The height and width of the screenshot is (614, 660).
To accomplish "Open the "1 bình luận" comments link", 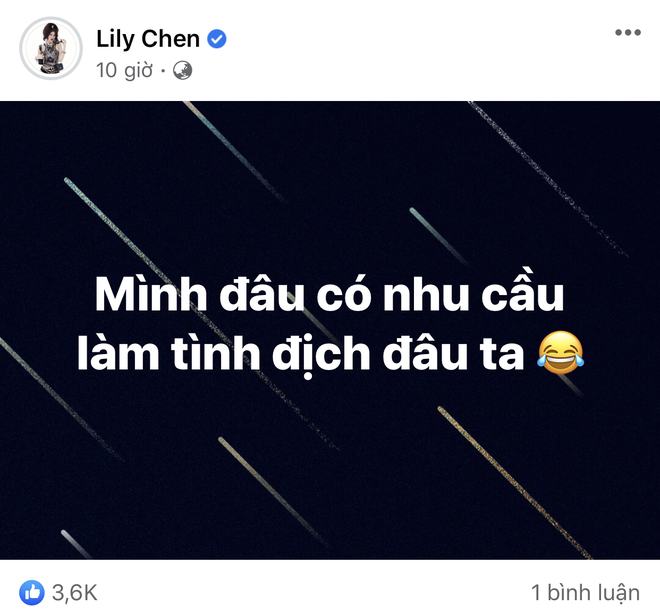I will pyautogui.click(x=585, y=593).
